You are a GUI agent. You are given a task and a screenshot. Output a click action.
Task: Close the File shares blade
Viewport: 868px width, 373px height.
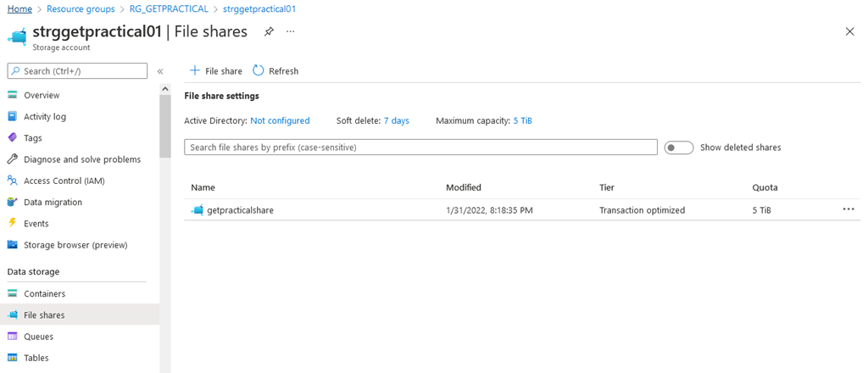(x=849, y=31)
